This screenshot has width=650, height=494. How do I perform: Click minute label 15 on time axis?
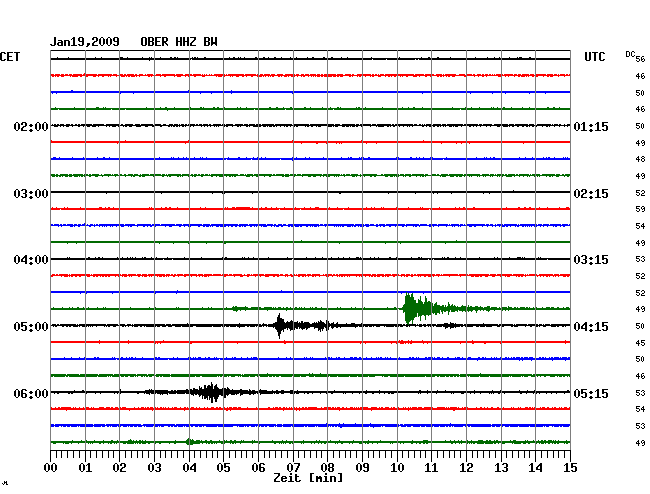point(570,468)
